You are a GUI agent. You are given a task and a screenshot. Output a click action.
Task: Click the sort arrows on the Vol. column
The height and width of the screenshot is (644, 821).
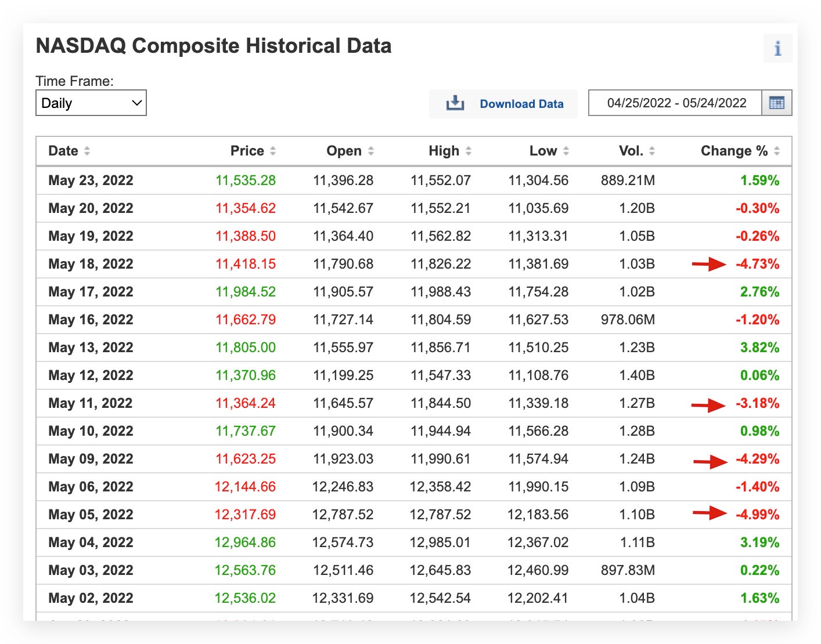click(x=651, y=151)
